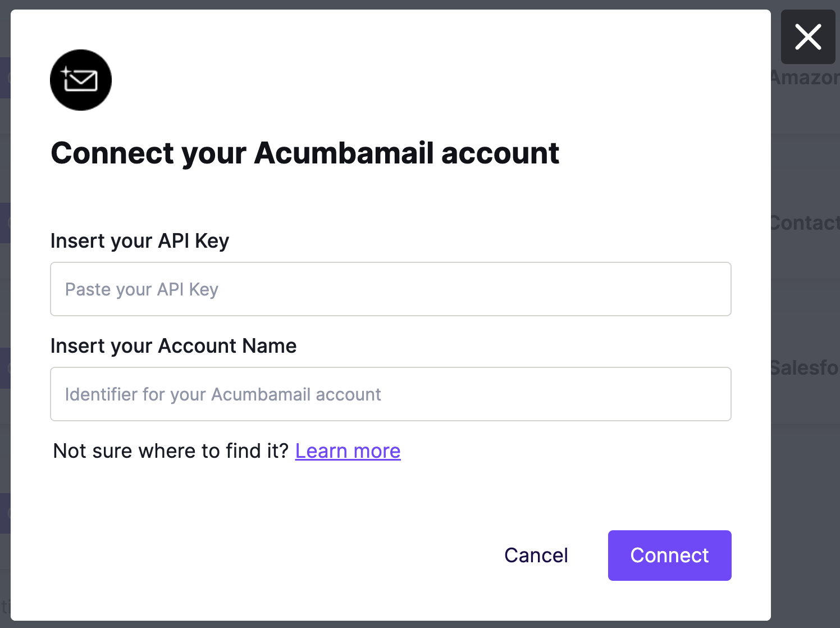Close the dialog with the X icon
840x628 pixels.
[808, 37]
